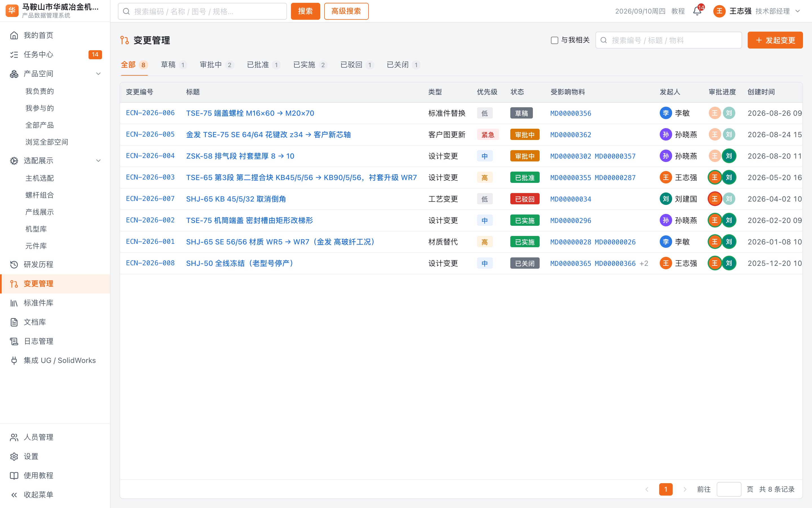Open the user profile dropdown arrow
812x508 pixels.
pos(798,11)
